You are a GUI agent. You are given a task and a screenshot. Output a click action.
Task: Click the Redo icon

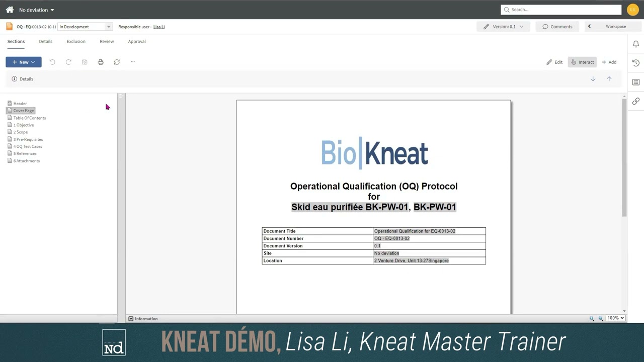[68, 62]
